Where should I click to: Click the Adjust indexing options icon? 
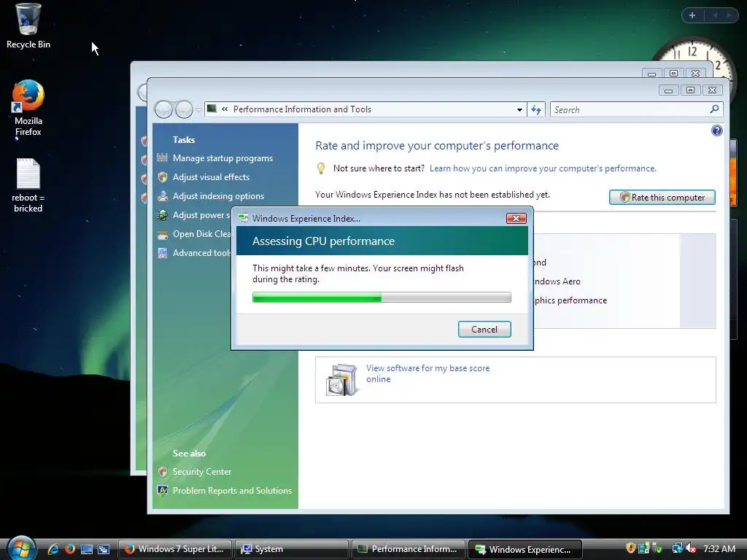[163, 196]
